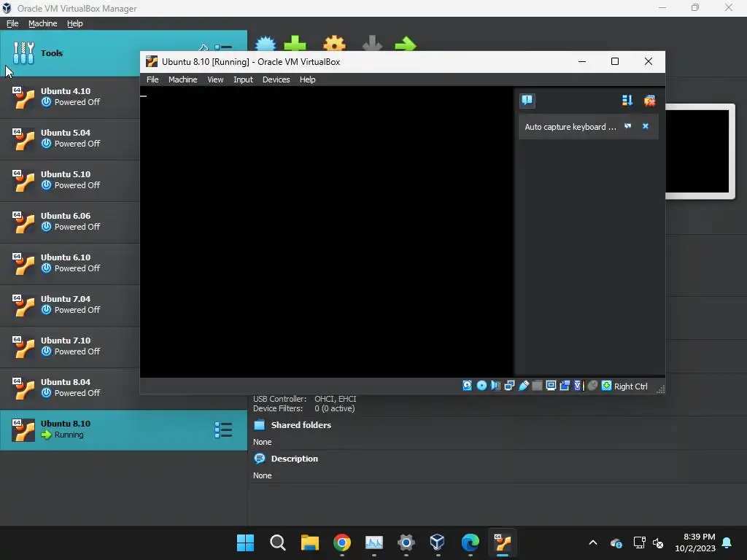
Task: Open Google Chrome from the taskbar
Action: click(x=342, y=542)
